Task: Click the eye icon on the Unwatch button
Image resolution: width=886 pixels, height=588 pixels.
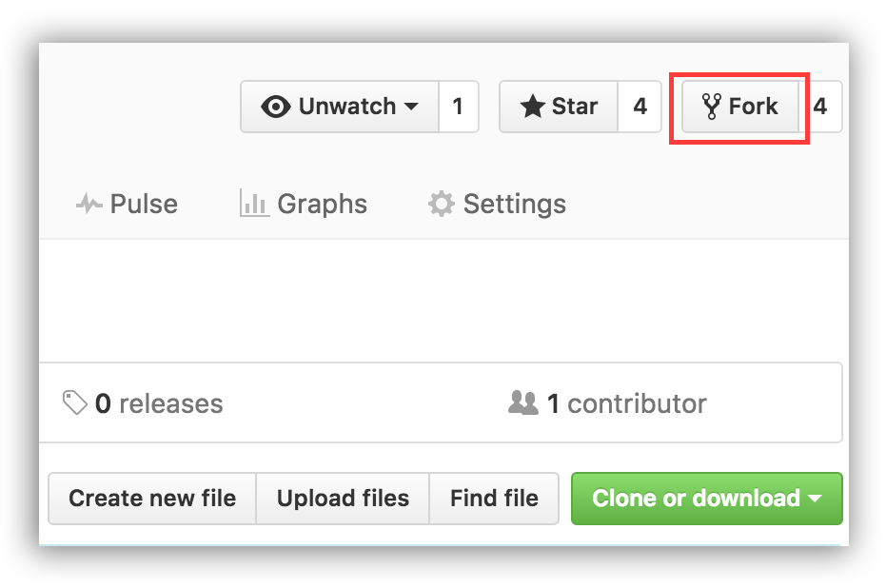Action: (277, 107)
